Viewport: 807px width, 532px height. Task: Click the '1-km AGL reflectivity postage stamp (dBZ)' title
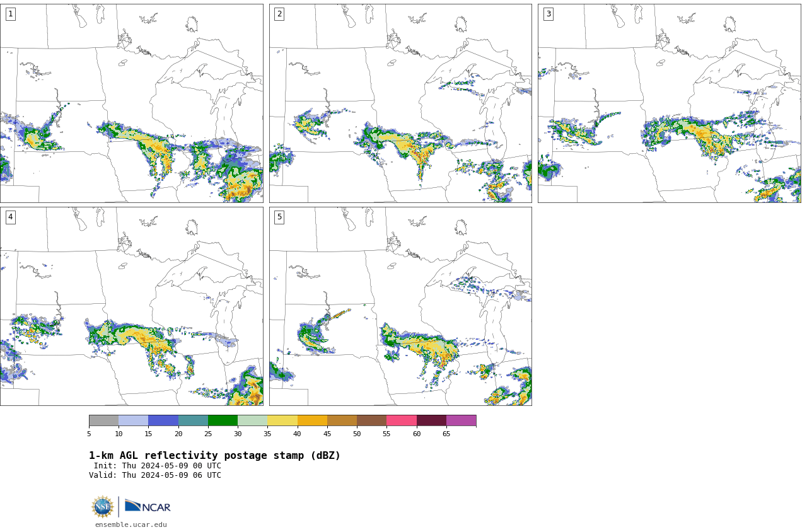click(214, 456)
